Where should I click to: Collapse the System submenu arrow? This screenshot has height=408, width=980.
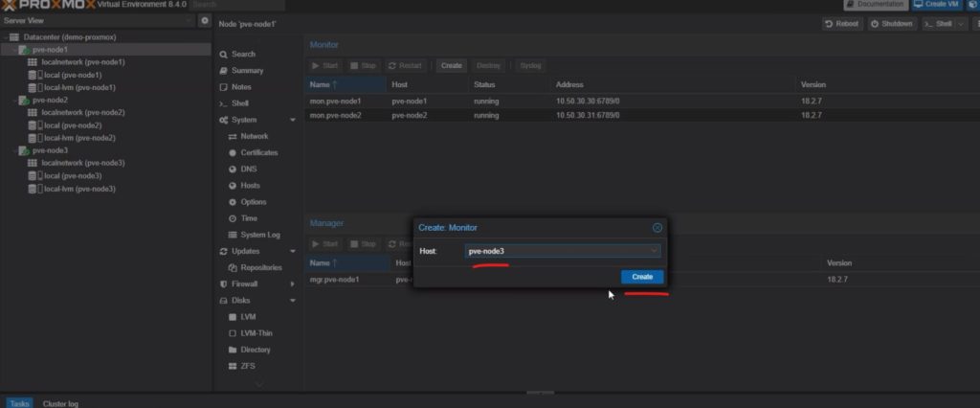293,120
